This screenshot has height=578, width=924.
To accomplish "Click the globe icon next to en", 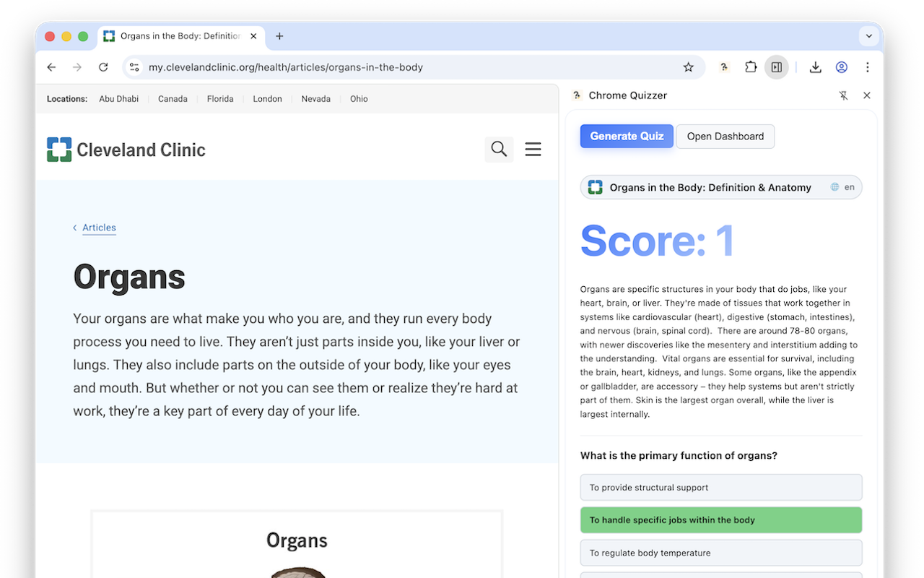I will (835, 187).
